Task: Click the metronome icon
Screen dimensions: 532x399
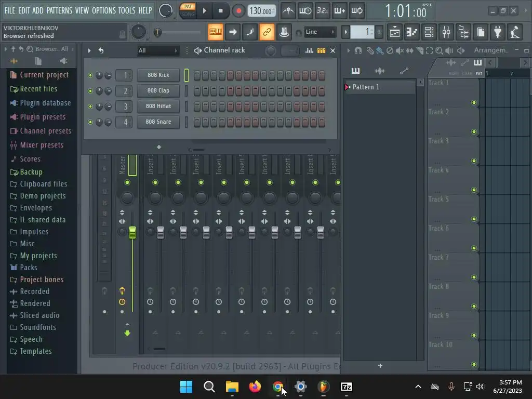Action: [288, 11]
